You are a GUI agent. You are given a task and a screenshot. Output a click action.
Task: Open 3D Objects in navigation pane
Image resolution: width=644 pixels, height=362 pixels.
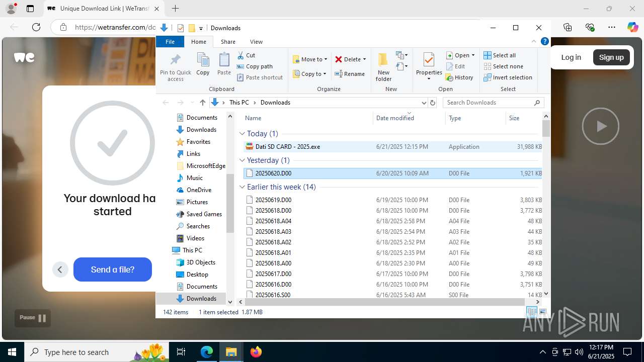(x=201, y=262)
